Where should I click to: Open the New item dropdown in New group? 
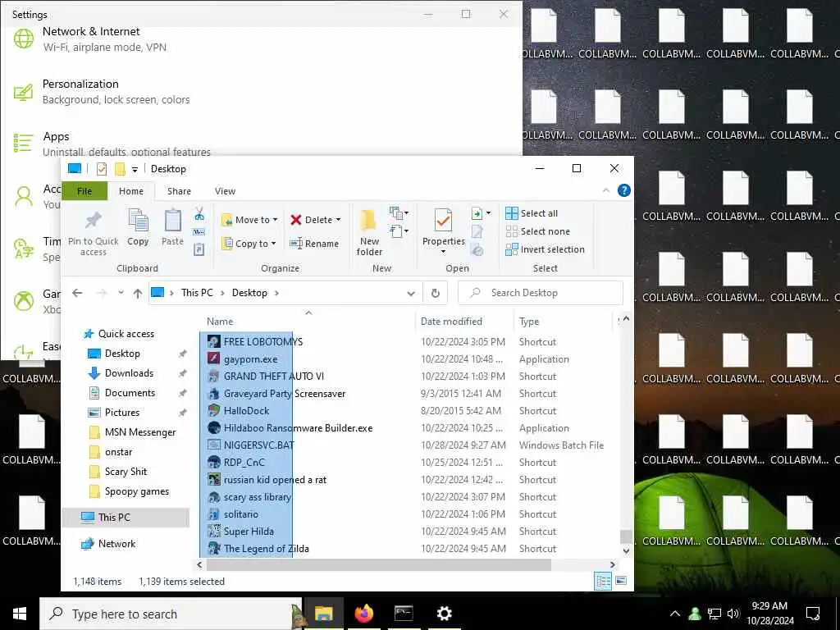pyautogui.click(x=399, y=213)
